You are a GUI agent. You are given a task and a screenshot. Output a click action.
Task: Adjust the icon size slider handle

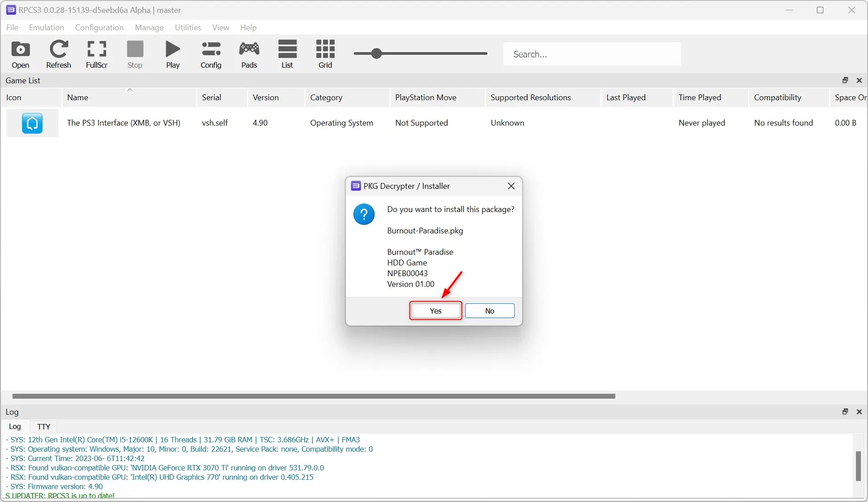click(377, 53)
